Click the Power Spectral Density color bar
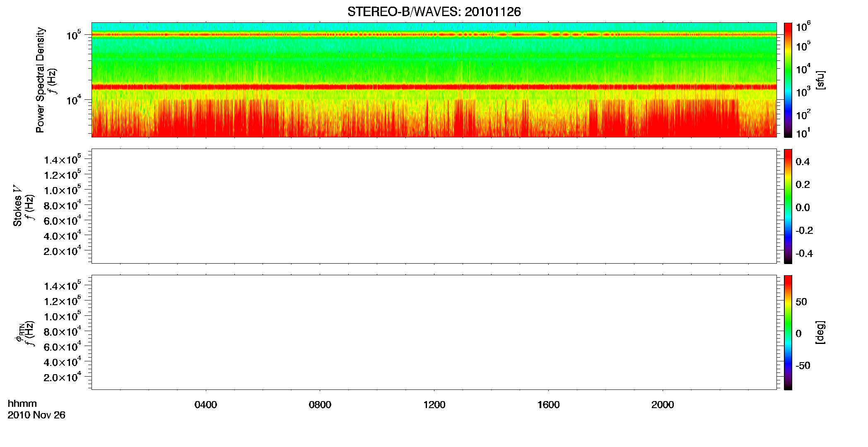868x447 pixels. coord(788,80)
